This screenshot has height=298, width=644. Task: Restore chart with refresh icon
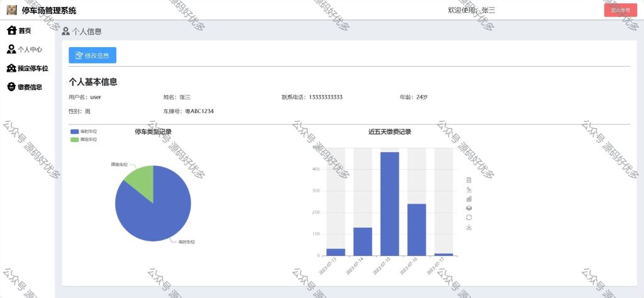469,218
